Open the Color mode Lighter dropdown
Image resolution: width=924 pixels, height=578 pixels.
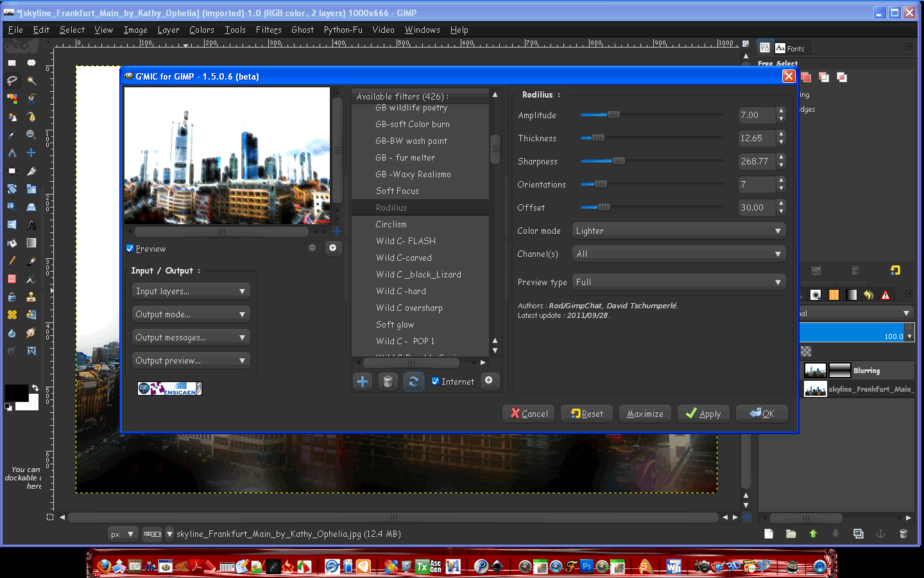pos(679,231)
